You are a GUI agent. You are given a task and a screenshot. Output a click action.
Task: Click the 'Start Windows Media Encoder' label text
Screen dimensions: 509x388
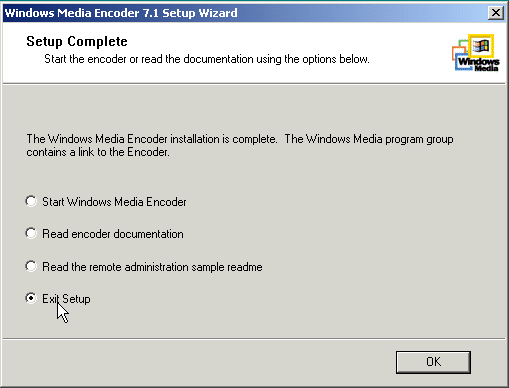click(114, 202)
